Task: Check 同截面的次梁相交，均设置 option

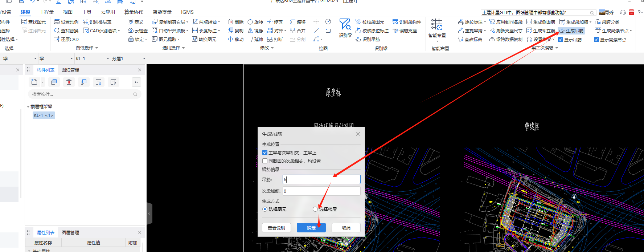Action: click(x=265, y=161)
